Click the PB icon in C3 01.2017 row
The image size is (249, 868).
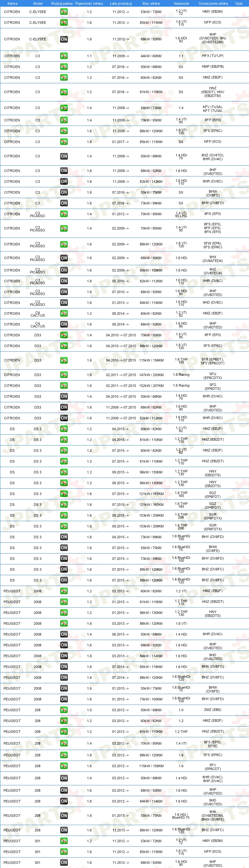(x=64, y=142)
